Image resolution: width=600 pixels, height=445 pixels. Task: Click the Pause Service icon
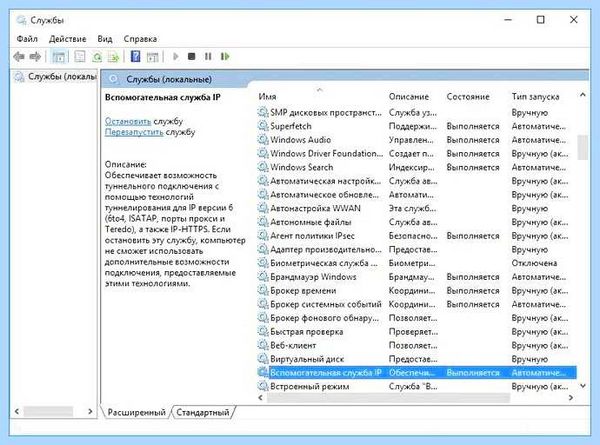point(208,57)
